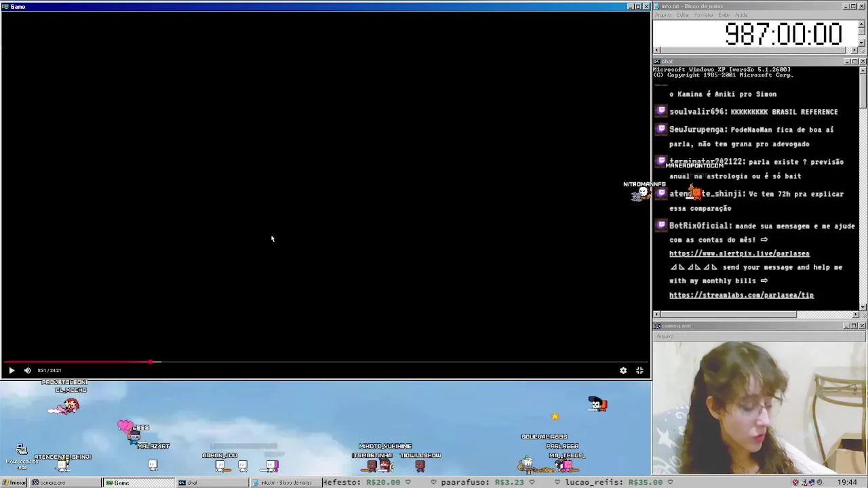
Task: Click the camera.exe title bar icon
Action: 657,326
